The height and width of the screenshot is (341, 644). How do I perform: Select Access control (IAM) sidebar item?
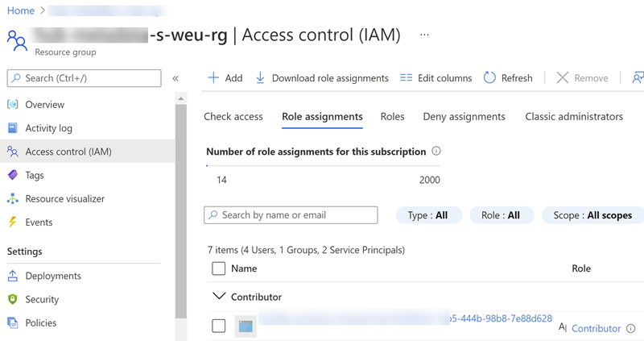click(x=87, y=152)
